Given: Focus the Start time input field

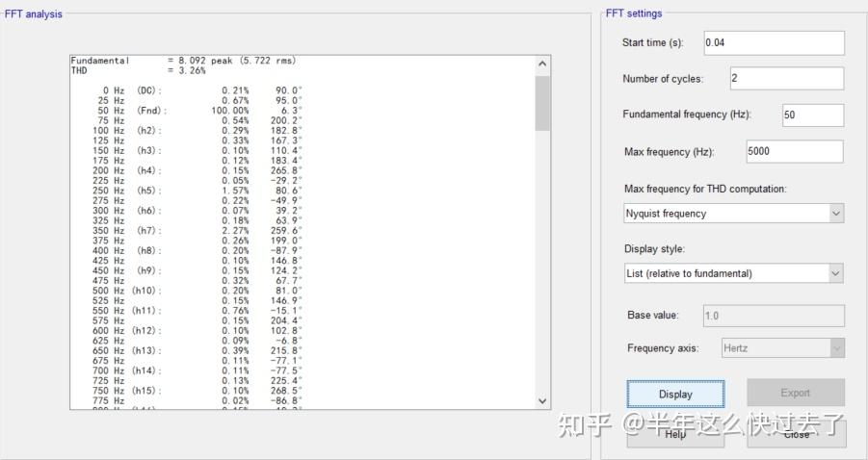Looking at the screenshot, I should (774, 42).
